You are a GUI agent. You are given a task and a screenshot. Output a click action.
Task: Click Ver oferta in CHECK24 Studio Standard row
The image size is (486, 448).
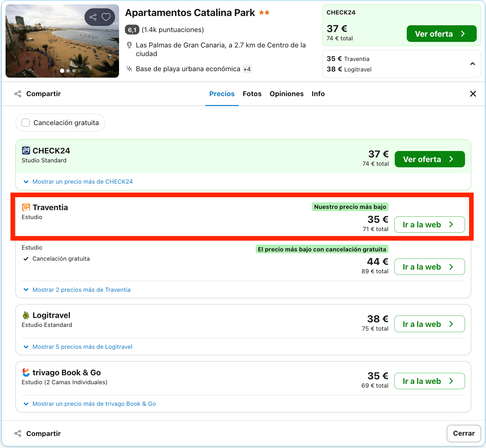430,159
